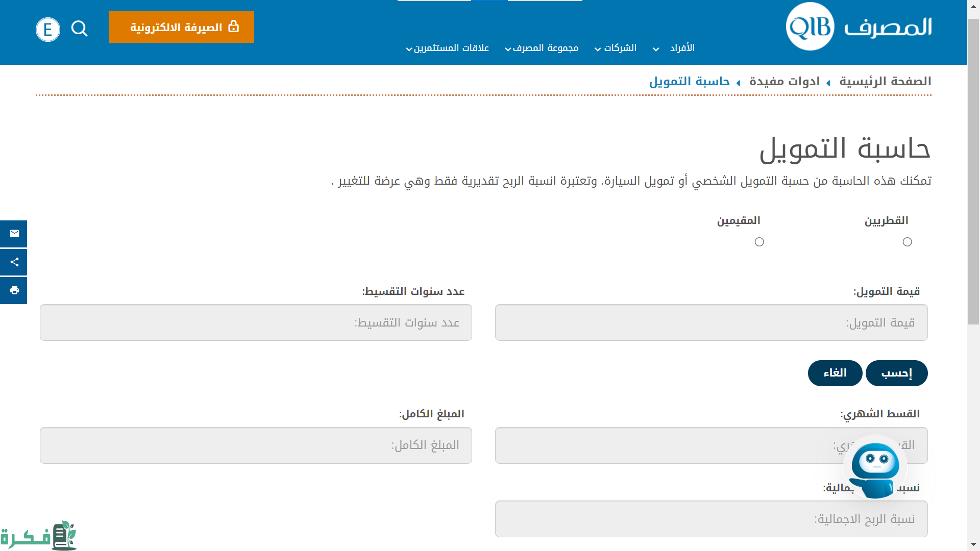Open ادوات مفيدة breadcrumb link
Image resolution: width=980 pixels, height=551 pixels.
point(785,82)
